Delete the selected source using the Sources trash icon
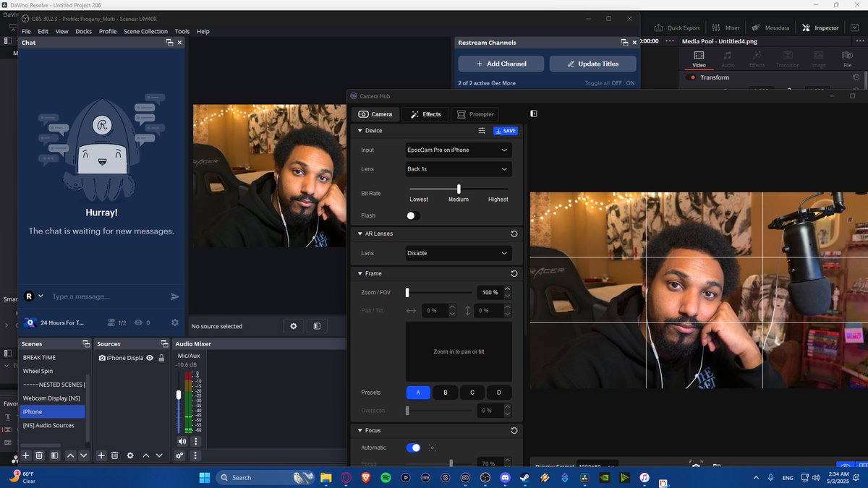Screen dimensions: 868x488 (114, 455)
